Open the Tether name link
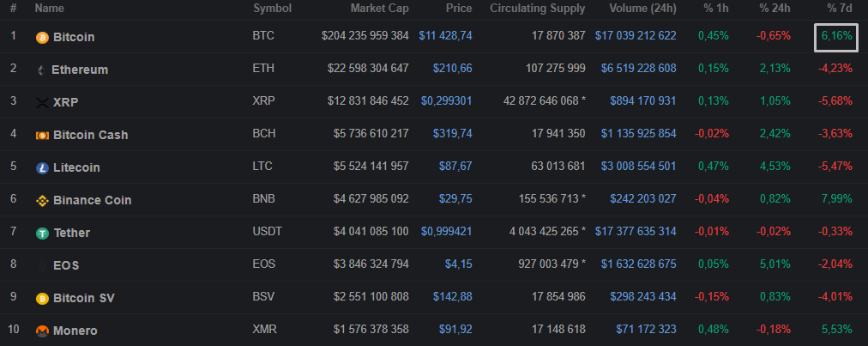 tap(71, 234)
